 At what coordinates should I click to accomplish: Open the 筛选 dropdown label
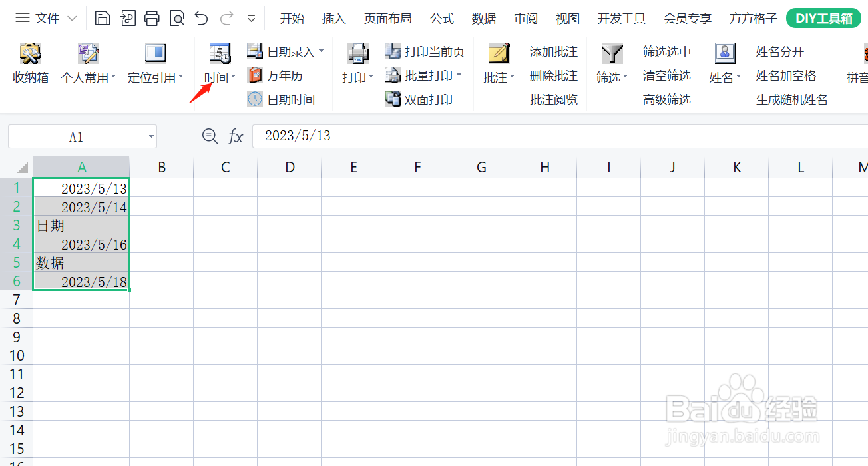pyautogui.click(x=612, y=78)
